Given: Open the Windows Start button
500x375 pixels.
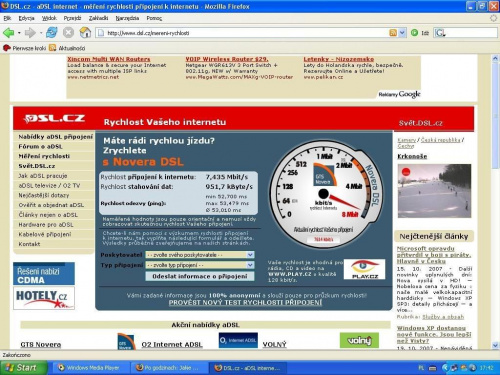Looking at the screenshot, I should tap(23, 368).
